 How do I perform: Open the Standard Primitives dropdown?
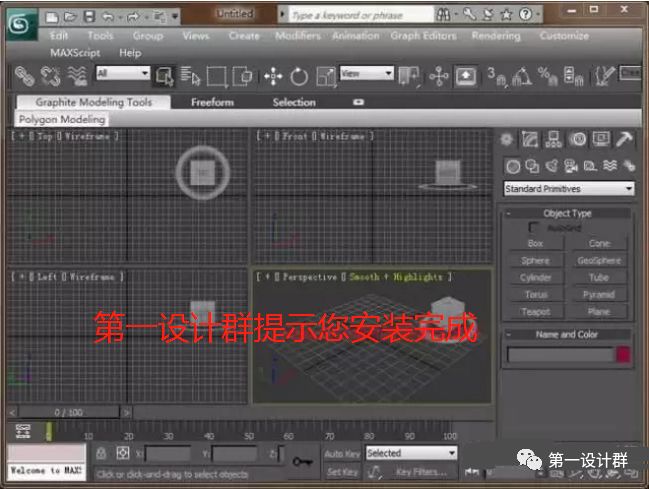[569, 189]
